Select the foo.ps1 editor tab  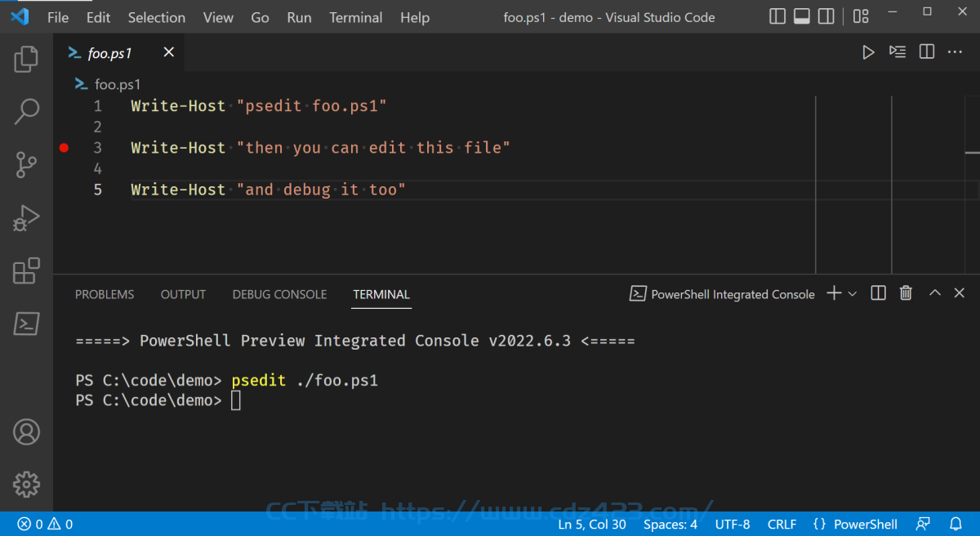pyautogui.click(x=119, y=53)
